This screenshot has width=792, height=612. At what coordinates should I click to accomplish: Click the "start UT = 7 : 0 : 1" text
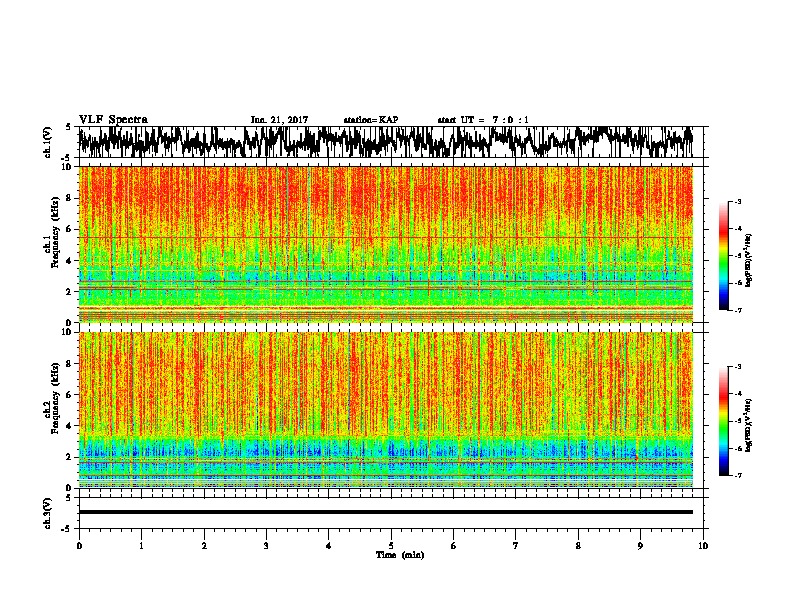pyautogui.click(x=483, y=120)
